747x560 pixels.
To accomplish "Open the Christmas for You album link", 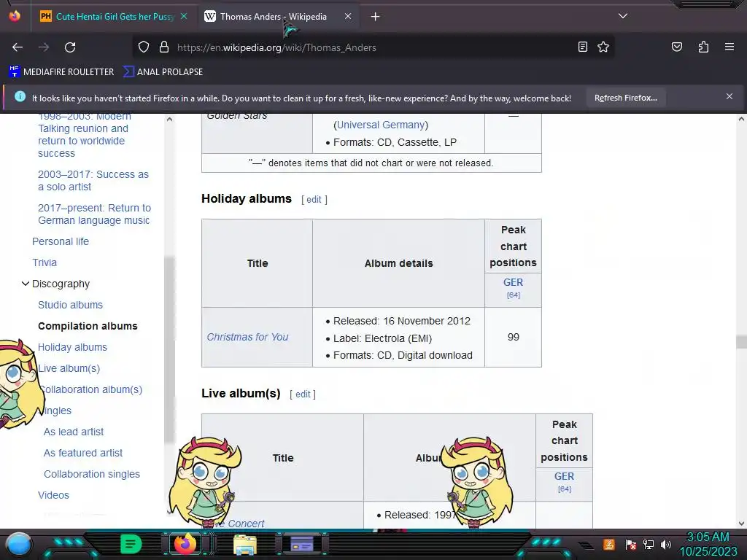I will coord(247,337).
